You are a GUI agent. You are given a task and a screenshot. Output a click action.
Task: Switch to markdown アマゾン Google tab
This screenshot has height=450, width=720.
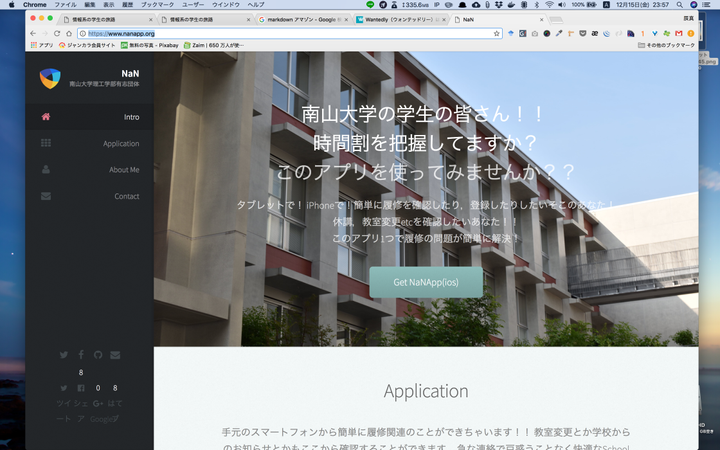tap(303, 20)
